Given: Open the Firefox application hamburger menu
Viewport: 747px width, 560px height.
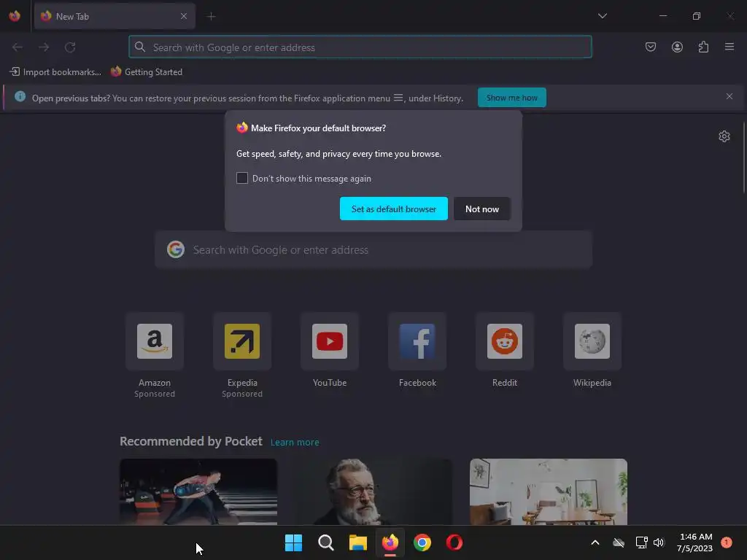Looking at the screenshot, I should (x=729, y=47).
